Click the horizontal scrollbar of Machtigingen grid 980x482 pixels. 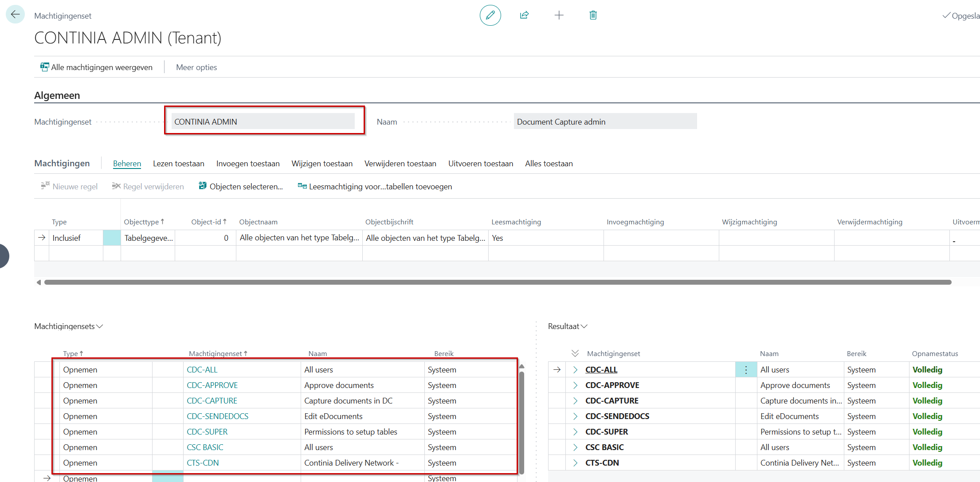(498, 282)
